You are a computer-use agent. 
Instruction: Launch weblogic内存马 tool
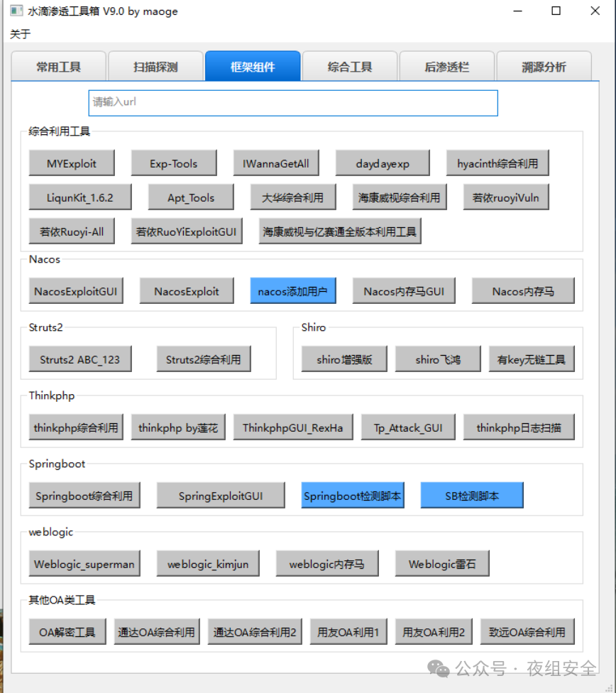click(x=327, y=563)
